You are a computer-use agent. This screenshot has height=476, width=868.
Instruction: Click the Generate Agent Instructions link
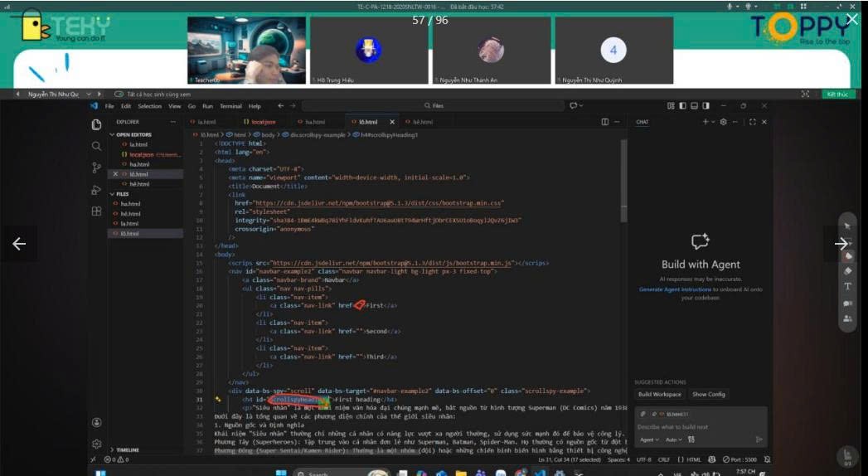[x=675, y=289]
